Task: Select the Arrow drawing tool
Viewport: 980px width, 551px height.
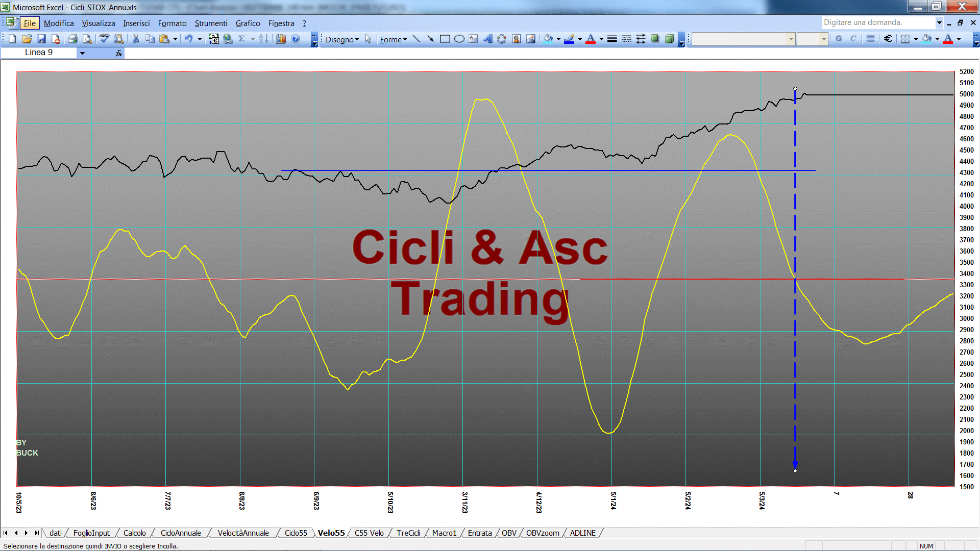Action: click(430, 39)
